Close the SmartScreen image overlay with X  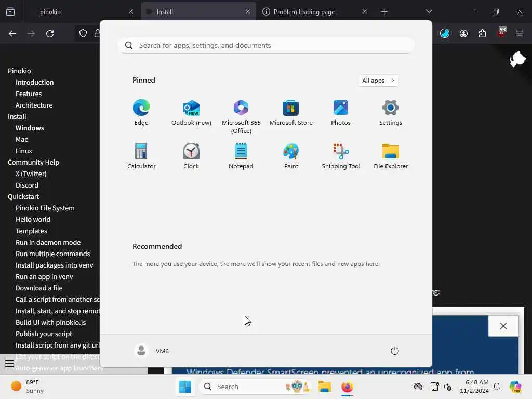(x=503, y=326)
